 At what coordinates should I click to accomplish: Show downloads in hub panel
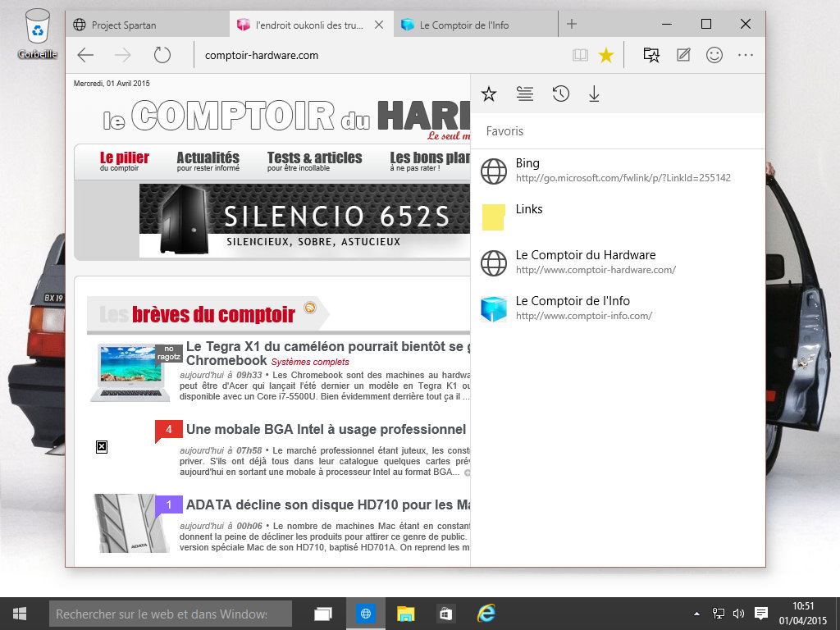point(595,94)
